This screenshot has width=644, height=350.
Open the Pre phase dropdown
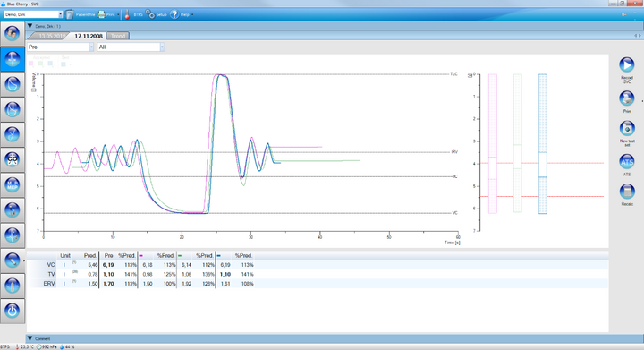click(61, 47)
